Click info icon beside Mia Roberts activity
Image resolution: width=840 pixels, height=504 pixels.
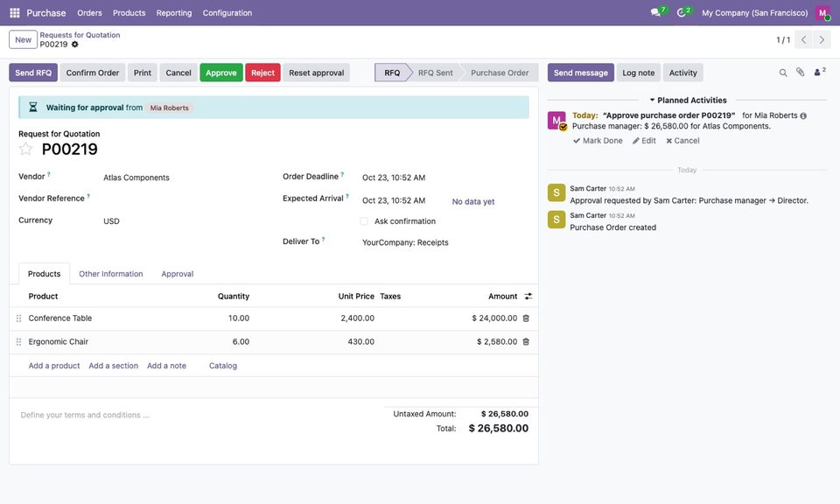coord(803,115)
